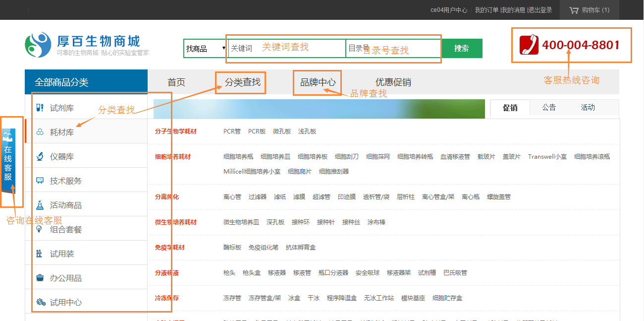Click the microscope icon for 仪器库
Screen dimensions: 644x321
point(40,157)
